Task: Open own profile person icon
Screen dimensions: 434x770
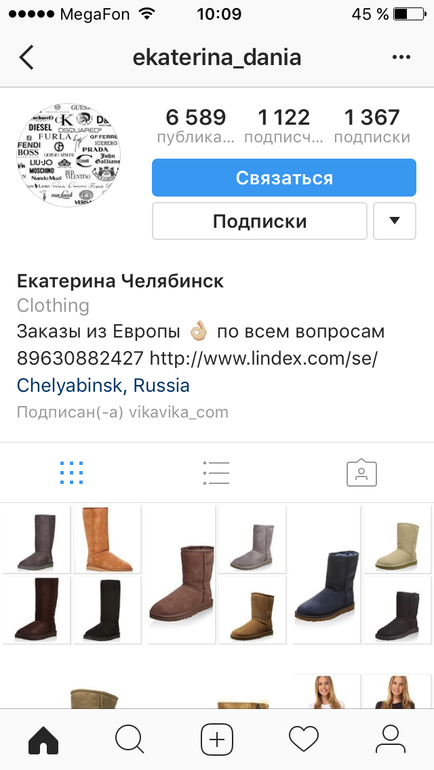Action: [390, 739]
